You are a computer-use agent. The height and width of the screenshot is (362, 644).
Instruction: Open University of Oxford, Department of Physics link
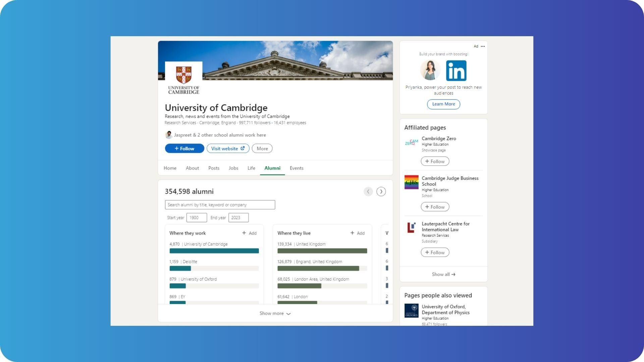click(x=446, y=310)
